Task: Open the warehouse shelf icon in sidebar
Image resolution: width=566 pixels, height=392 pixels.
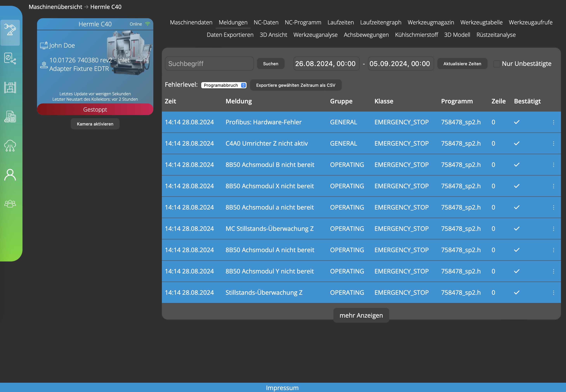Action: click(10, 88)
